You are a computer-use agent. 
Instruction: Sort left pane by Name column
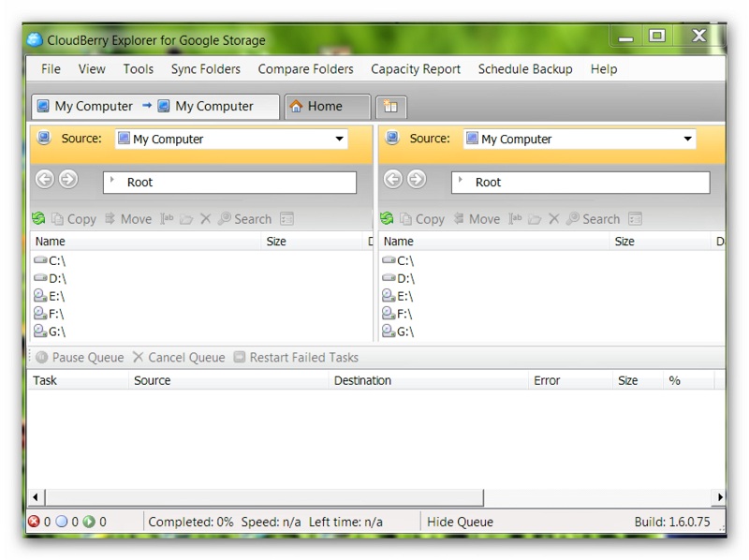[146, 242]
